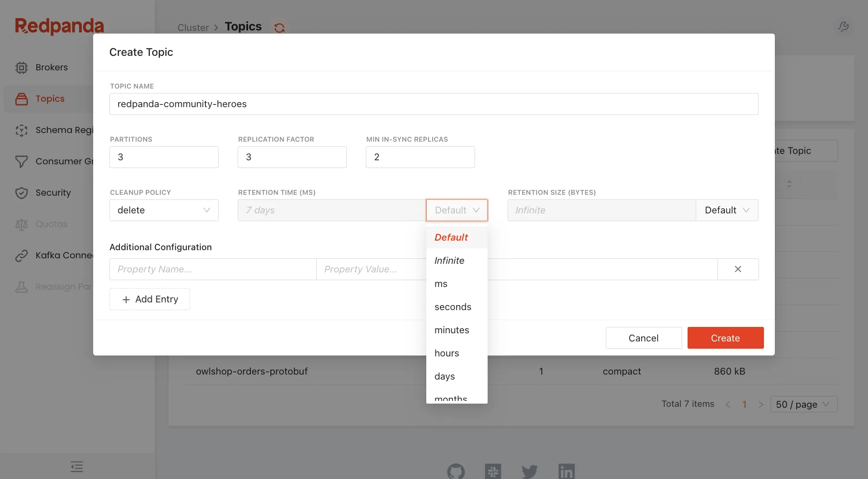
Task: Open Security shield icon
Action: pyautogui.click(x=21, y=193)
